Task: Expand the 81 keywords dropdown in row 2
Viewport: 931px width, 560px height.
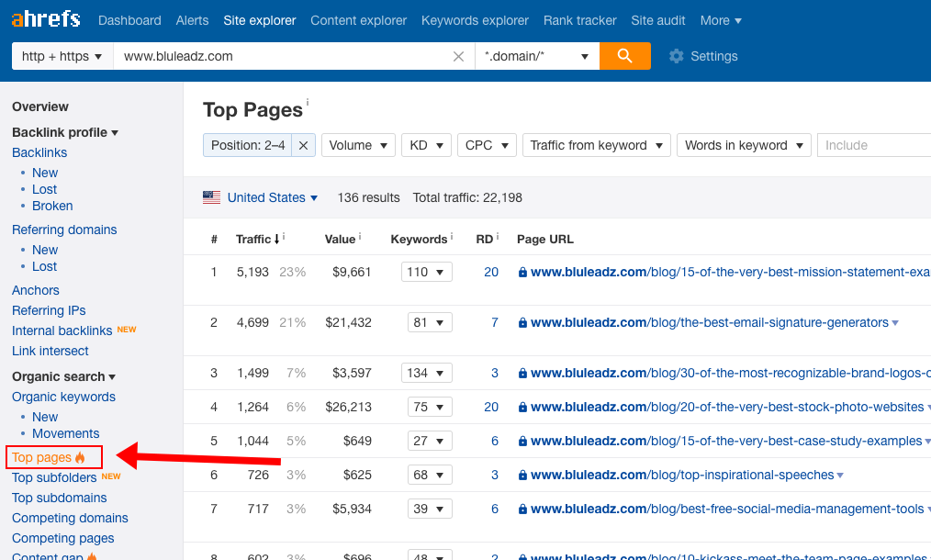Action: pyautogui.click(x=430, y=322)
